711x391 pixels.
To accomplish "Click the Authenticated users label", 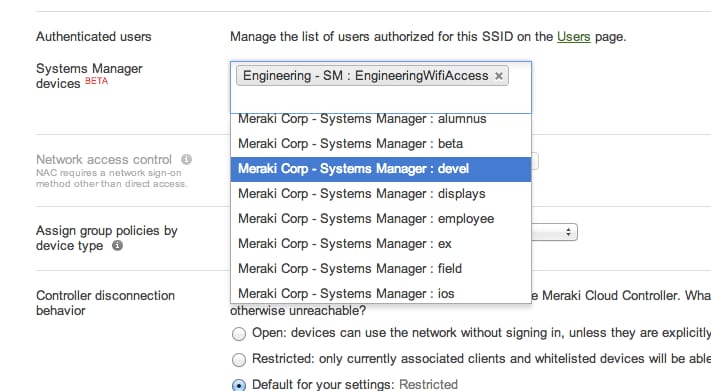I will [x=93, y=36].
